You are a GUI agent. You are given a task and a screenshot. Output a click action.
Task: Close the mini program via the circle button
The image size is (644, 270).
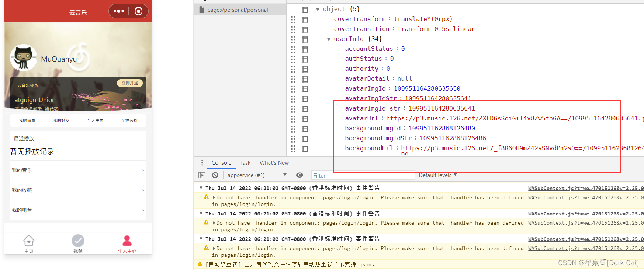(138, 11)
